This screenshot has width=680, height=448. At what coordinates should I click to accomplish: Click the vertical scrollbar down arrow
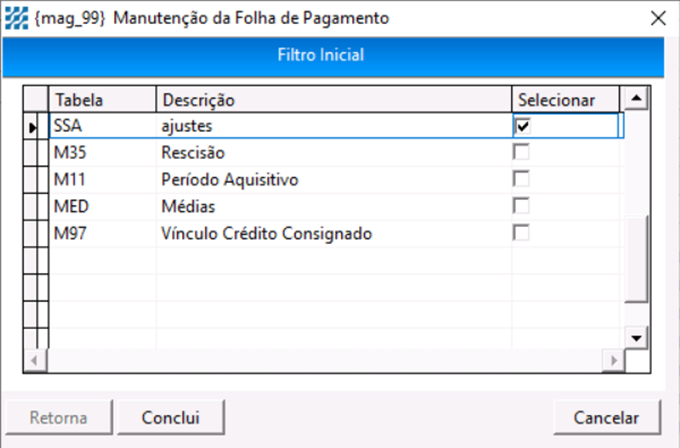[x=636, y=338]
